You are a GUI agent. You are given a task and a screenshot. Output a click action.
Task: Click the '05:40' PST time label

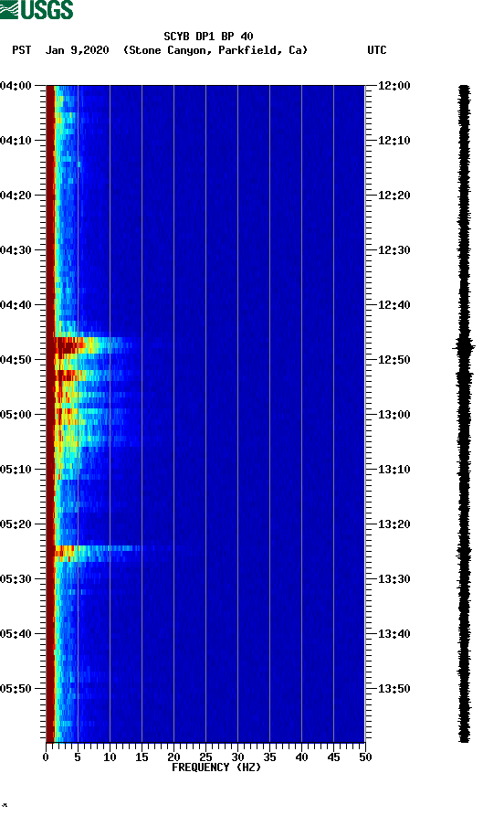pos(16,633)
